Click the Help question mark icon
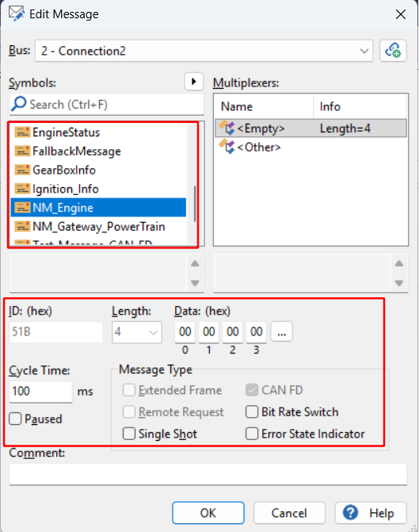 pos(350,512)
